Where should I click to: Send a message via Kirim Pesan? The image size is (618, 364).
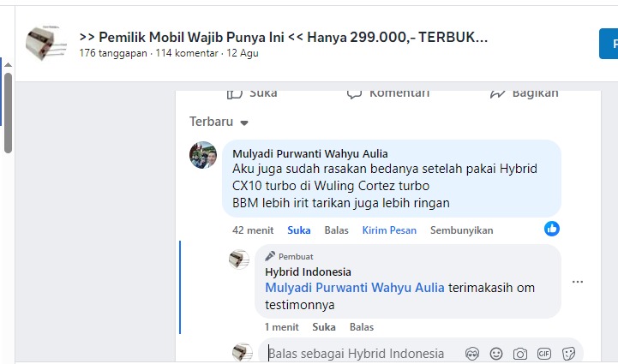(x=389, y=230)
